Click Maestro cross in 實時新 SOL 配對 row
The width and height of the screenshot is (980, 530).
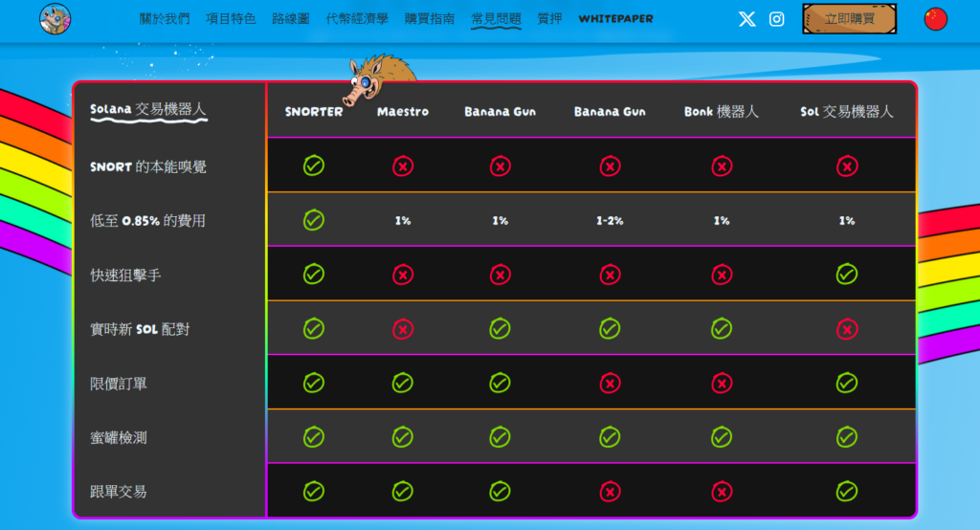click(403, 329)
